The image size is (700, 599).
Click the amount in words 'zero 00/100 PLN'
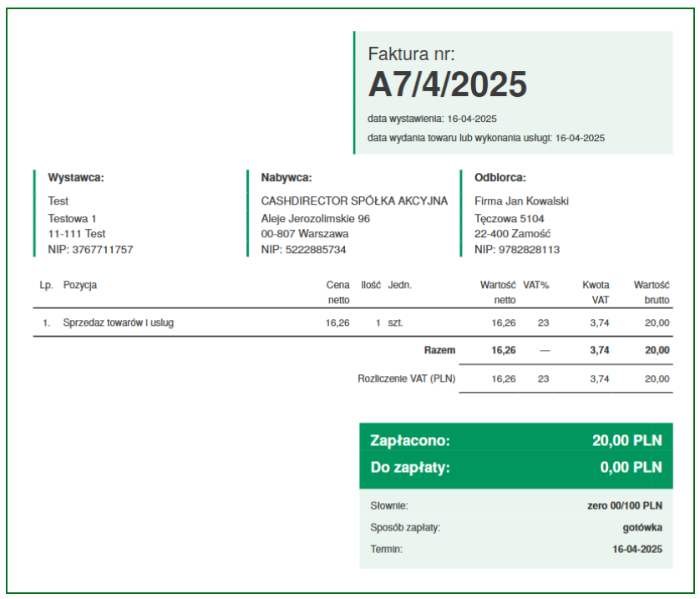[x=625, y=505]
